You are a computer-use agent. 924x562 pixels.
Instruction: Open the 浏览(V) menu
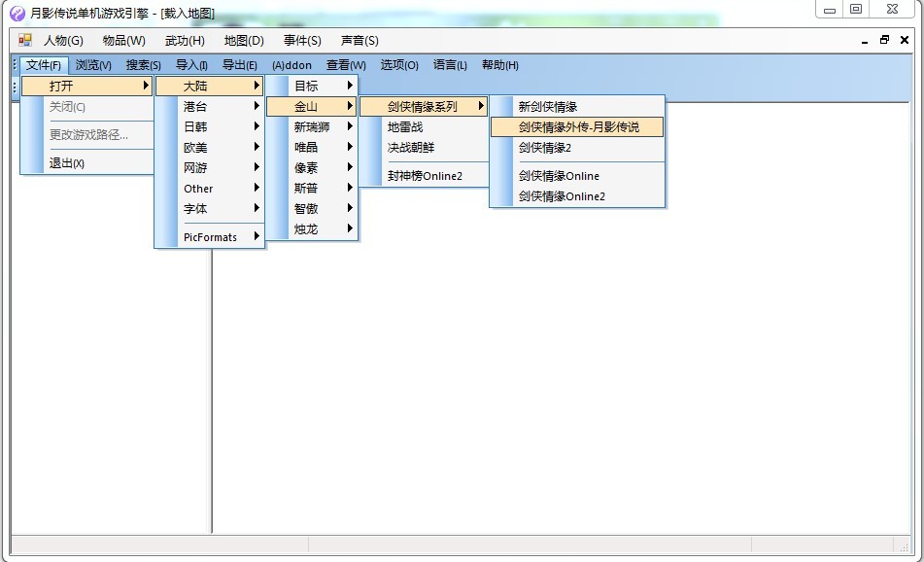click(x=93, y=65)
